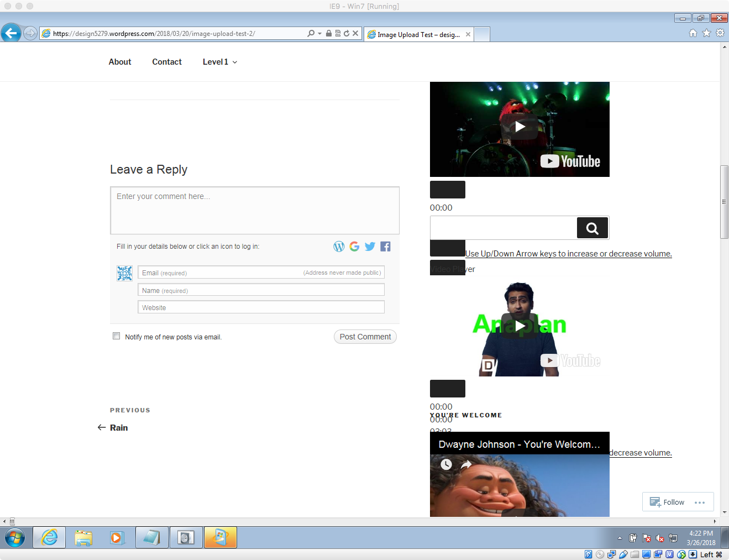
Task: Click the comment box 'Enter your comment here'
Action: click(x=255, y=210)
